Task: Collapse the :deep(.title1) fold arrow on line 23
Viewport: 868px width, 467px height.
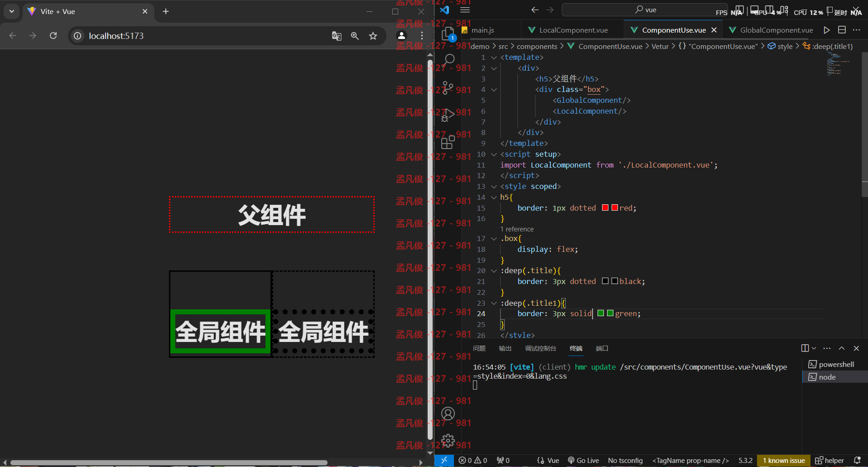Action: click(x=494, y=303)
